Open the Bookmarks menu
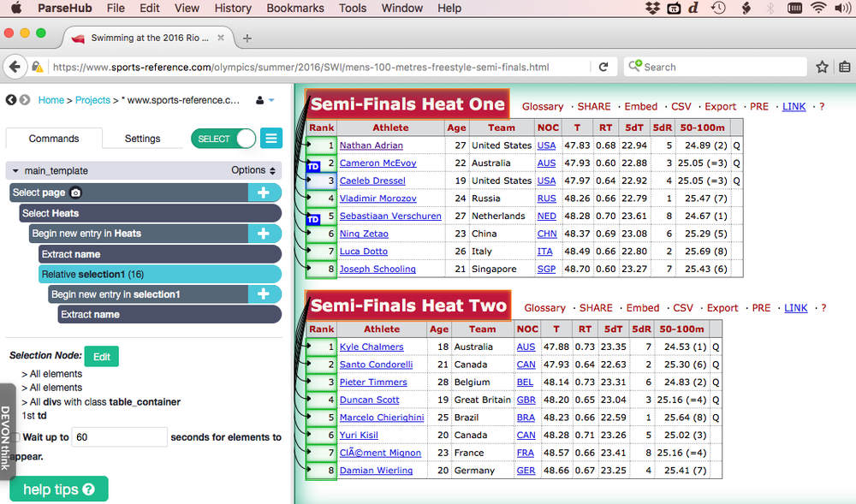856x504 pixels. pyautogui.click(x=294, y=8)
